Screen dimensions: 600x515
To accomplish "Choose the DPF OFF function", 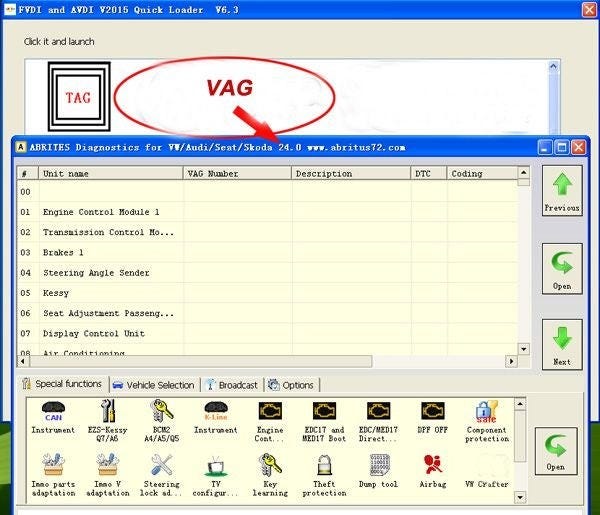I will coord(432,417).
